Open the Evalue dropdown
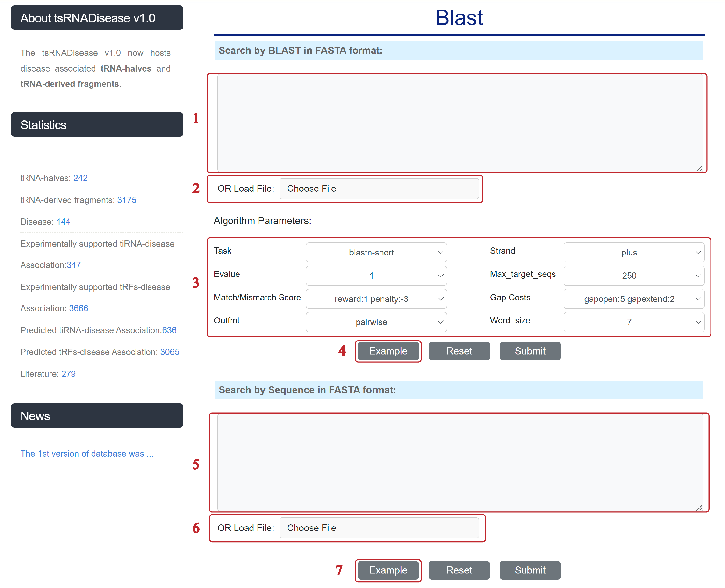725x588 pixels. coord(376,276)
